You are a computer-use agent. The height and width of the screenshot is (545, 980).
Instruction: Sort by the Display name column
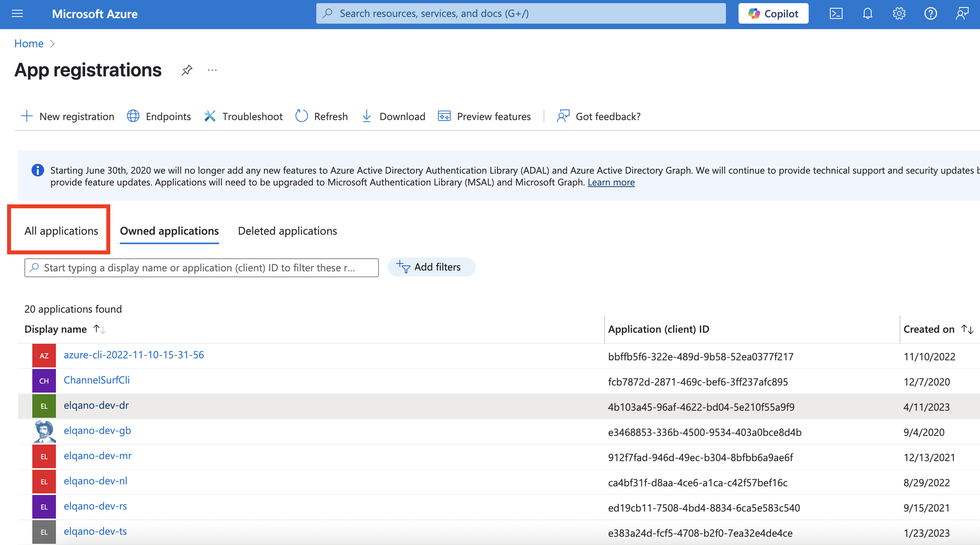65,329
